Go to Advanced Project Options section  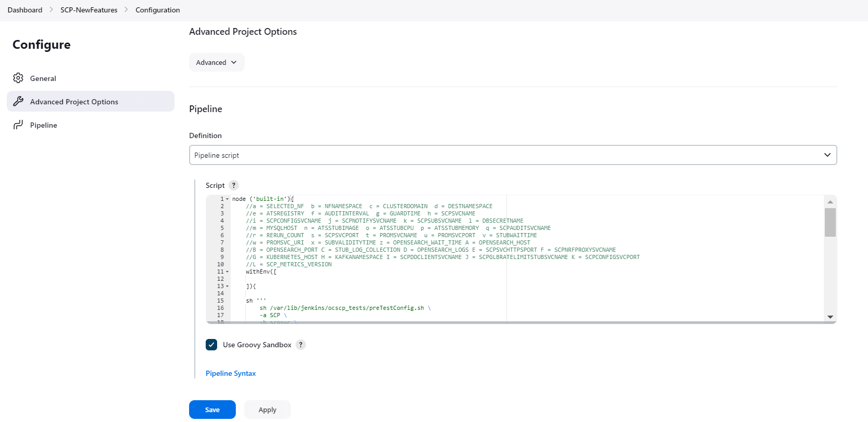click(x=90, y=101)
